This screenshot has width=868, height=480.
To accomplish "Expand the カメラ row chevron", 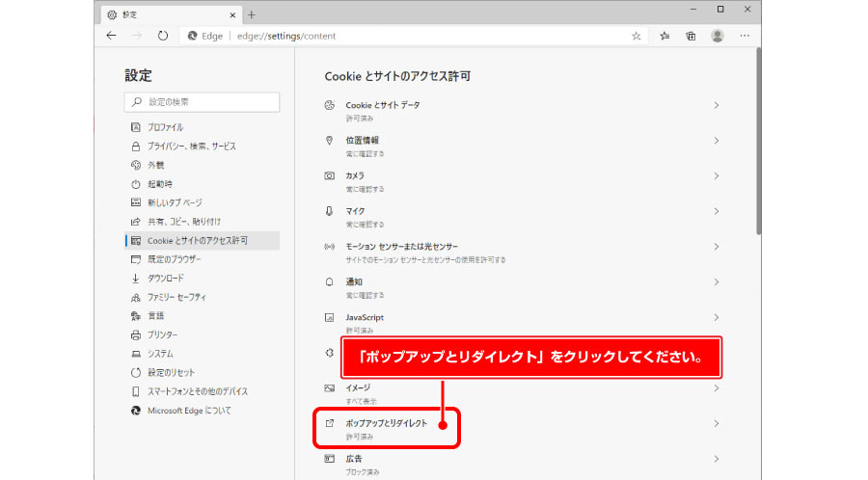I will click(x=717, y=175).
